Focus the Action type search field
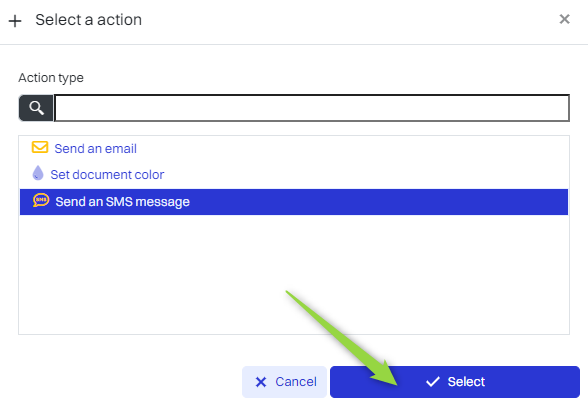Image resolution: width=588 pixels, height=407 pixels. coord(312,108)
